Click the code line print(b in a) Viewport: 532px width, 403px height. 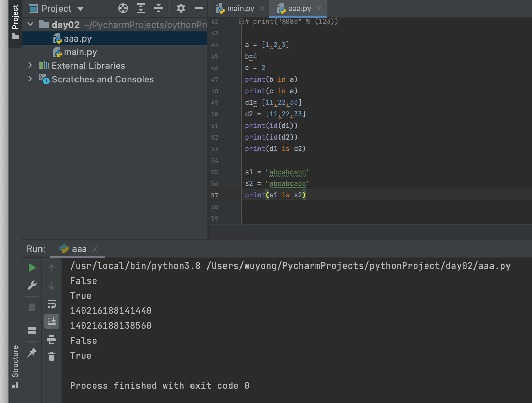click(x=271, y=79)
